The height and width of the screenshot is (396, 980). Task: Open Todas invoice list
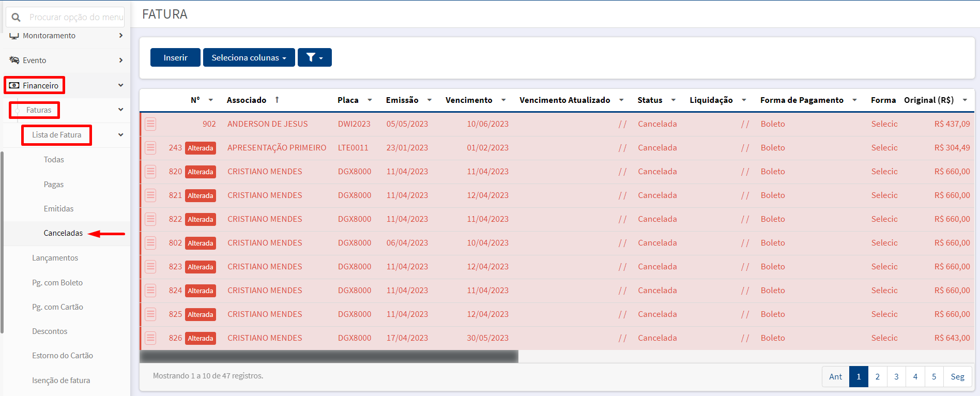click(x=54, y=160)
